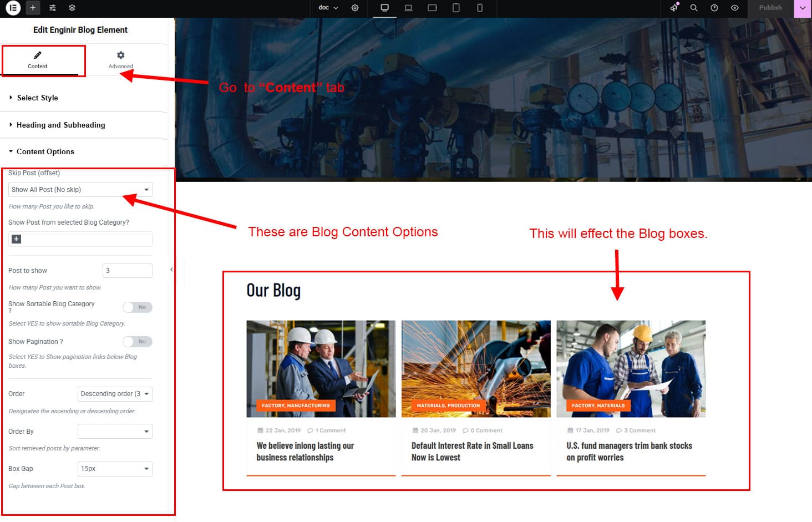Open the finder search icon
This screenshot has width=812, height=522.
pos(694,8)
